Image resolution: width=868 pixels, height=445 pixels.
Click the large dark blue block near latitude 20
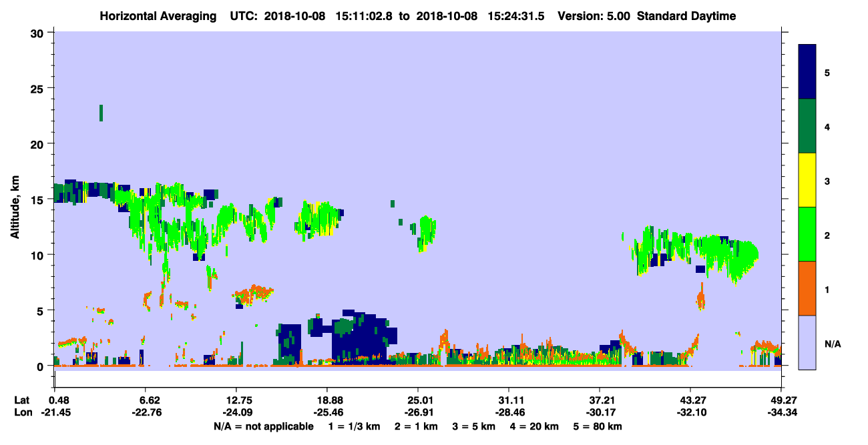click(359, 337)
